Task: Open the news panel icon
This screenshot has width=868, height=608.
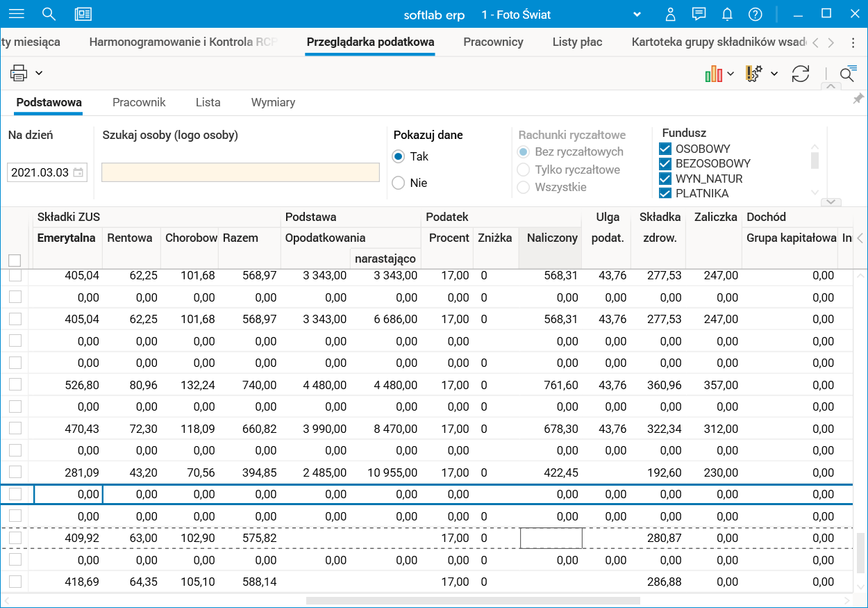Action: [x=83, y=14]
